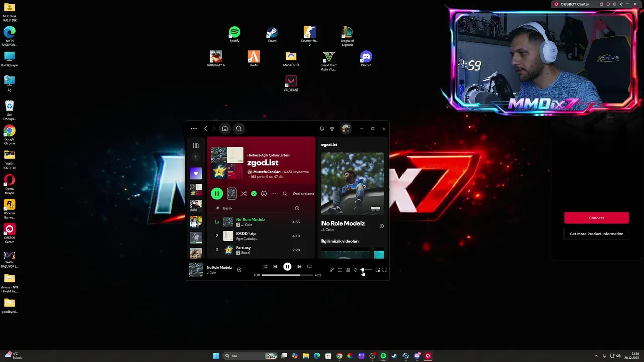Open the Özel sıralama sort dropdown
The image size is (644, 362).
(x=303, y=194)
